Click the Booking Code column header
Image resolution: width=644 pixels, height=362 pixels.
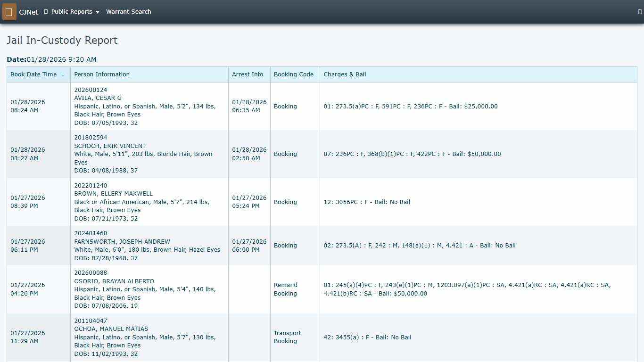[293, 74]
